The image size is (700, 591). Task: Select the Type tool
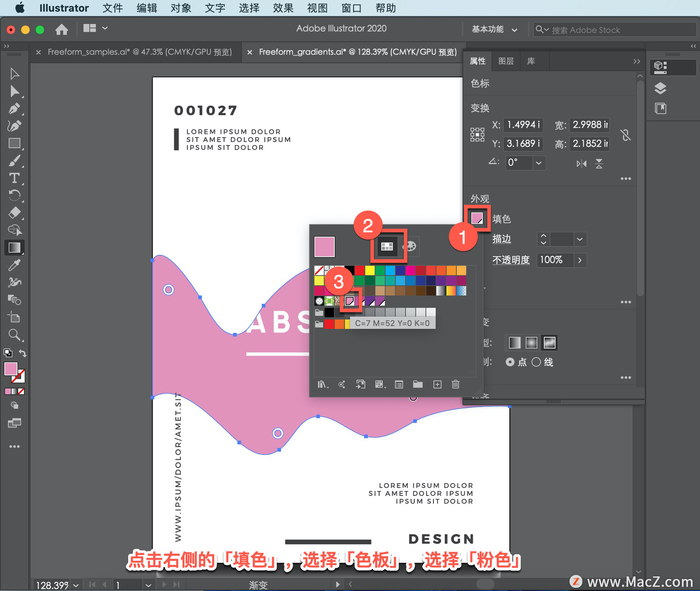tap(15, 178)
